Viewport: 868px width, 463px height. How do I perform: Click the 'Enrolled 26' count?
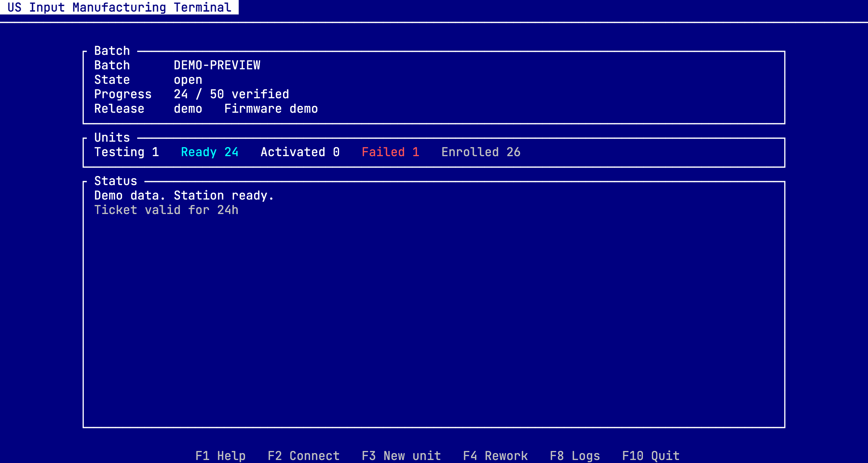tap(481, 152)
